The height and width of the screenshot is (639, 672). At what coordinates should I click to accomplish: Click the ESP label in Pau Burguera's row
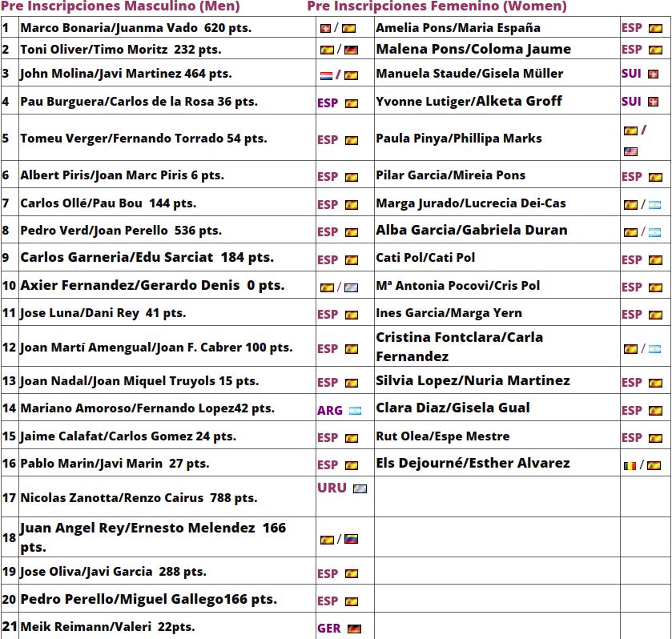pyautogui.click(x=328, y=103)
